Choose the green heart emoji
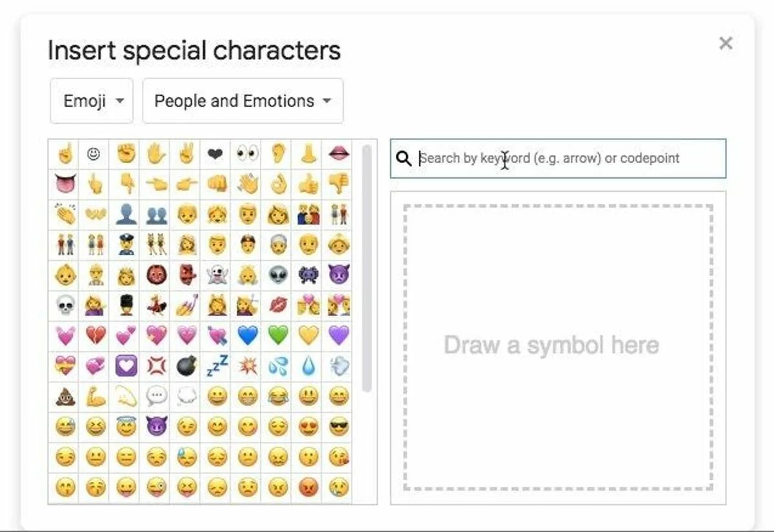The width and height of the screenshot is (774, 532). click(277, 336)
